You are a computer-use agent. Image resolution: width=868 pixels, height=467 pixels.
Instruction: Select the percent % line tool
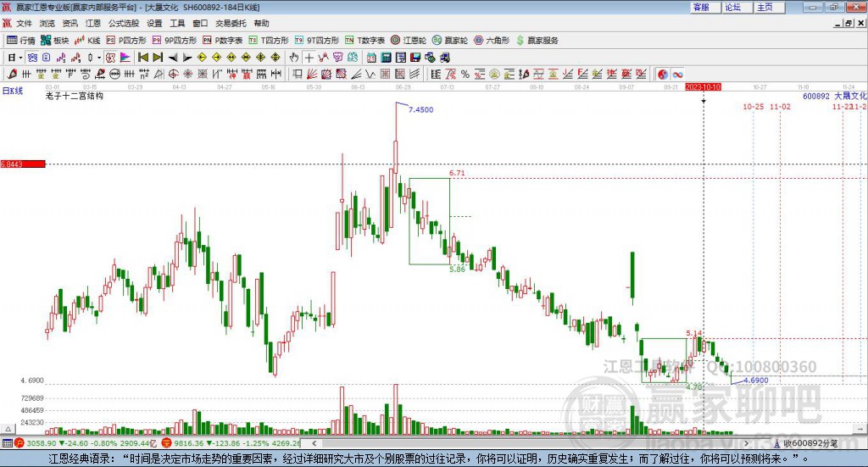click(x=465, y=74)
